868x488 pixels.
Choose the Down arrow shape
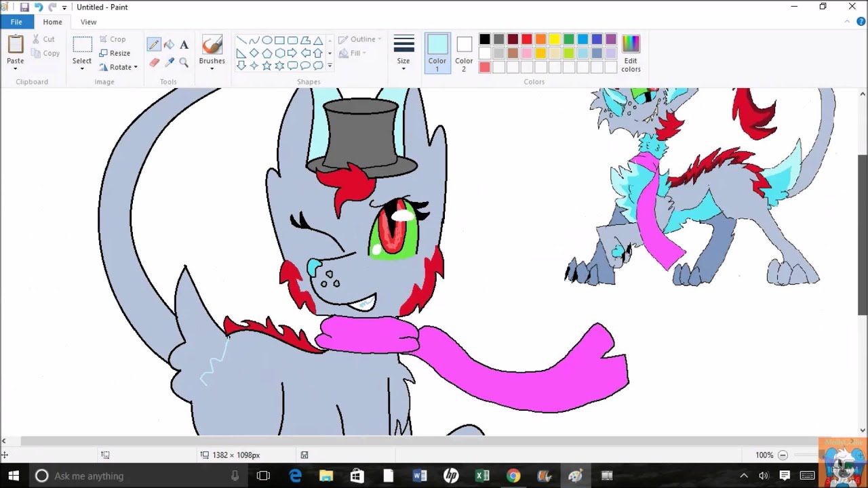point(241,66)
